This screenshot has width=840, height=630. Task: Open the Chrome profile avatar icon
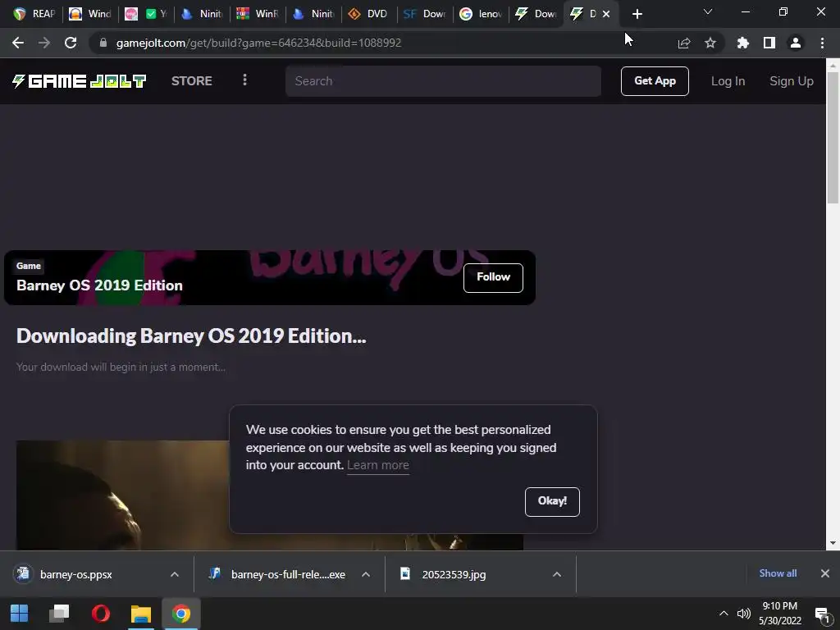[796, 43]
